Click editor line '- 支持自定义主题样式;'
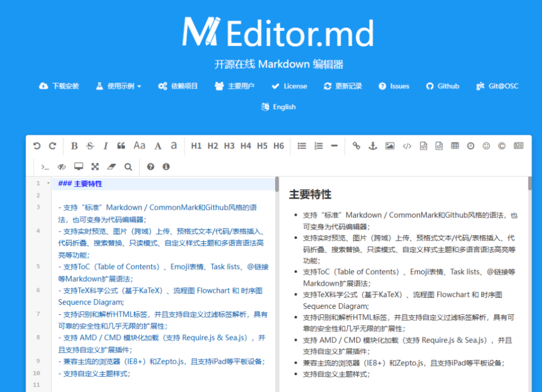 pos(94,374)
